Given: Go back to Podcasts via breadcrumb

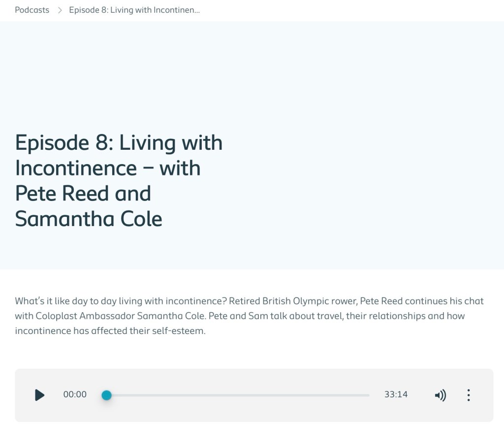Looking at the screenshot, I should point(32,10).
